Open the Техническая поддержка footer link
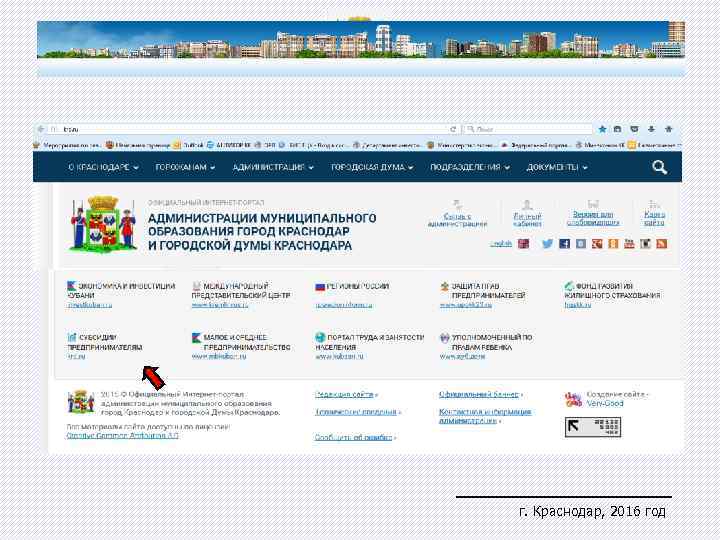The width and height of the screenshot is (720, 540). (356, 412)
